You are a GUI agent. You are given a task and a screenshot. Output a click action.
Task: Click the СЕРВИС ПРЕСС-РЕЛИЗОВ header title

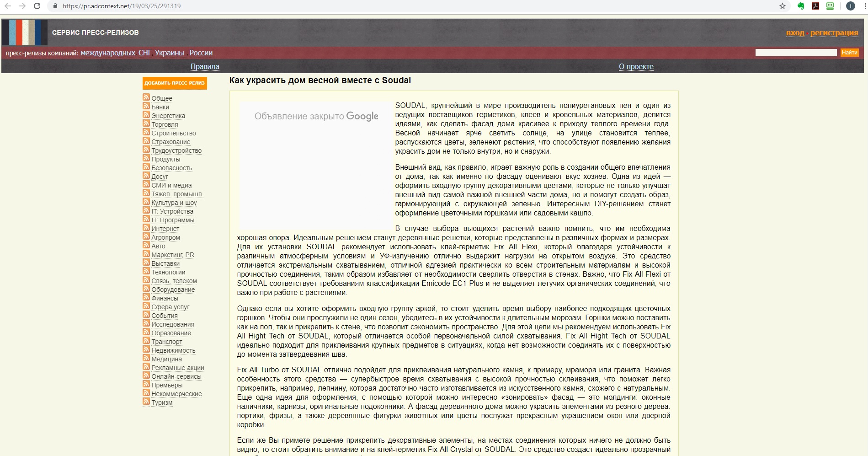96,32
